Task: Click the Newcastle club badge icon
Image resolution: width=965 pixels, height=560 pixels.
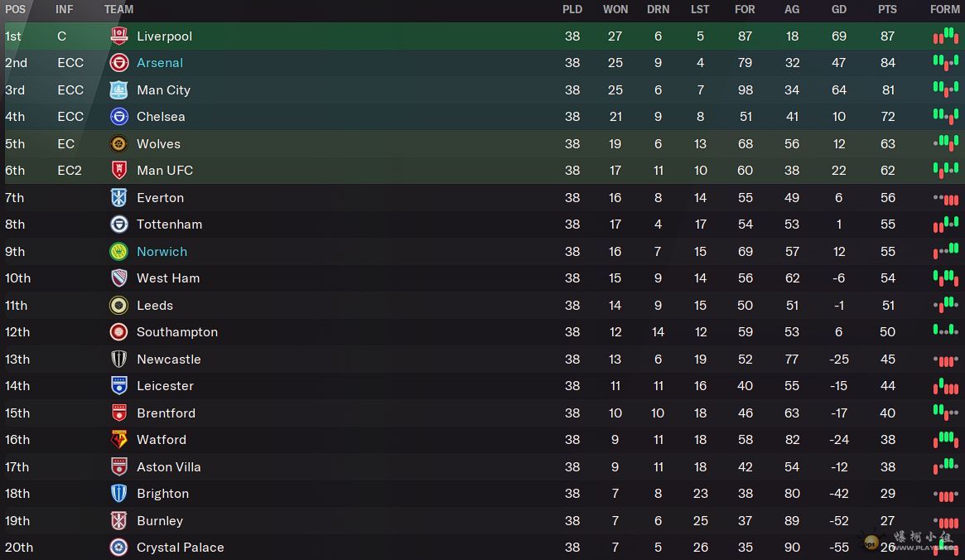Action: (119, 360)
